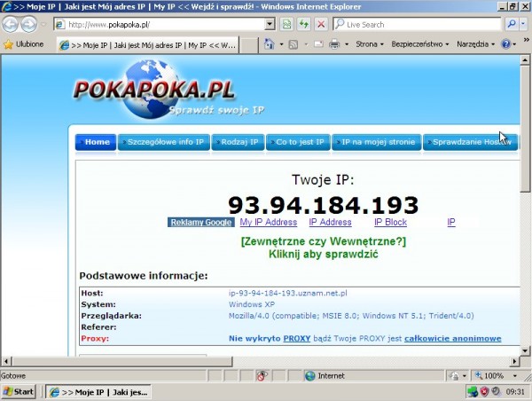Click the large 93.94.184.193 IP address
The height and width of the screenshot is (401, 532).
[324, 205]
